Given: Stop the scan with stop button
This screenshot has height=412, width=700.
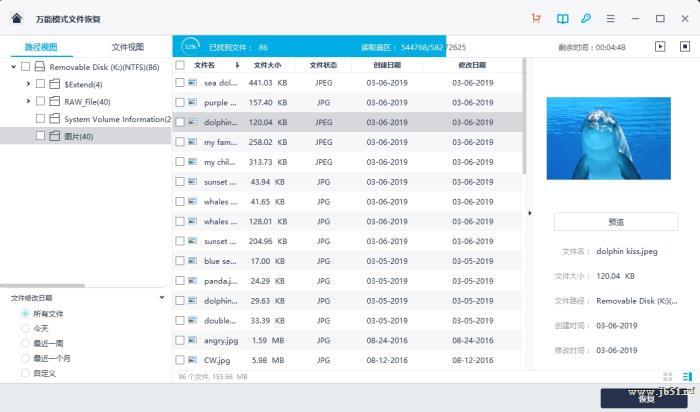Looking at the screenshot, I should click(685, 46).
